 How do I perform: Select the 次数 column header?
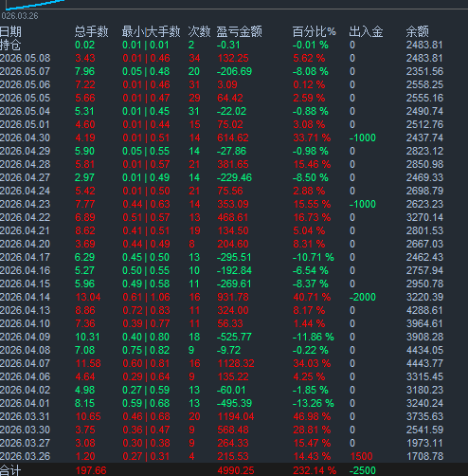199,31
